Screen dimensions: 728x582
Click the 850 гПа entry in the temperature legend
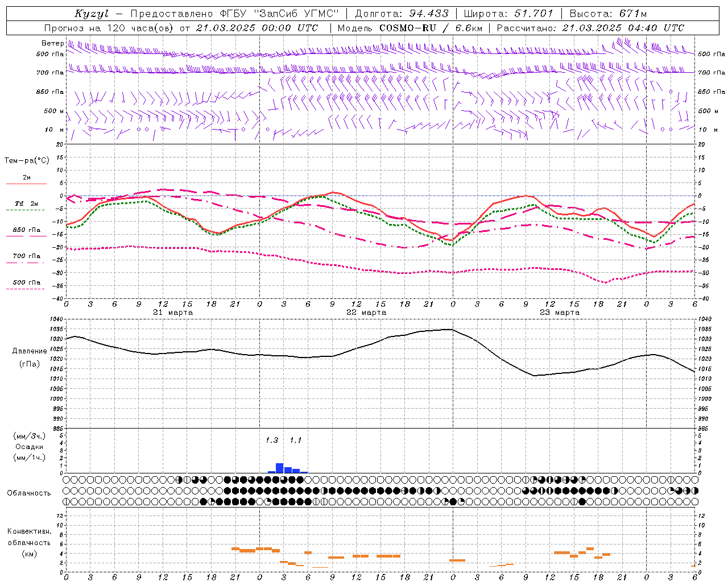click(27, 230)
